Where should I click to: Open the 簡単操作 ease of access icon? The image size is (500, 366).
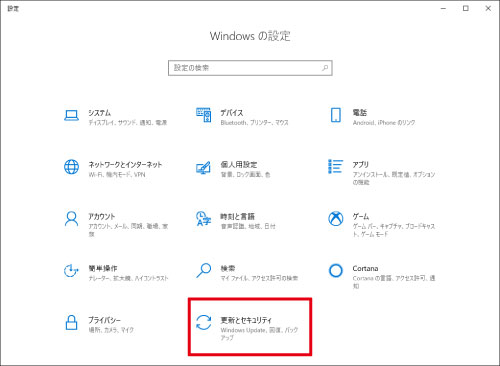(x=71, y=271)
